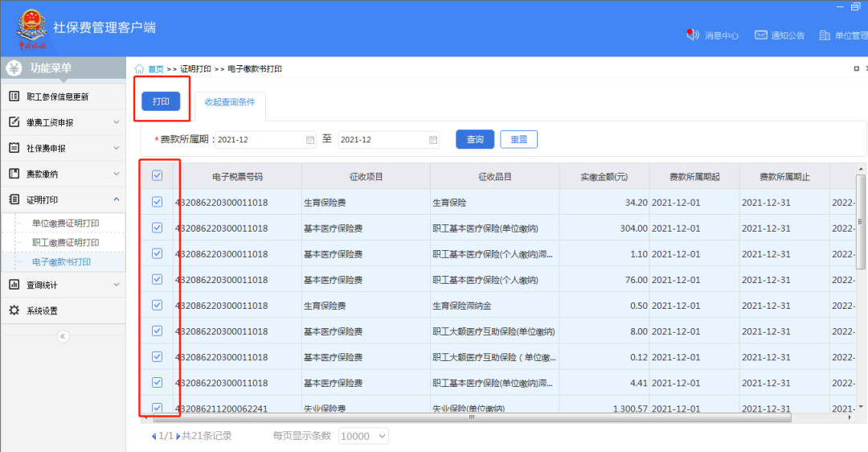Open 单位缴费证明打印 submenu item
The width and height of the screenshot is (868, 452).
[65, 224]
